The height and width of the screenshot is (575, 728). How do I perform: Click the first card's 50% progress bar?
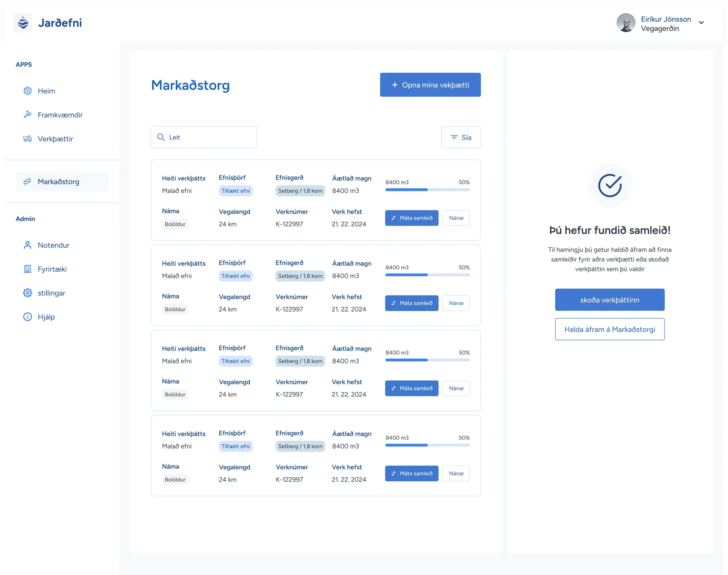427,190
